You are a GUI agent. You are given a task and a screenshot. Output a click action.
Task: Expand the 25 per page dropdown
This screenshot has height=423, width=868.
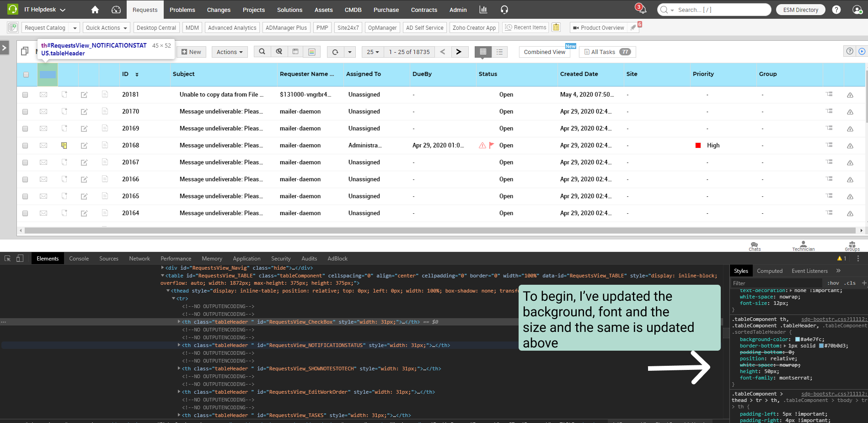point(373,52)
